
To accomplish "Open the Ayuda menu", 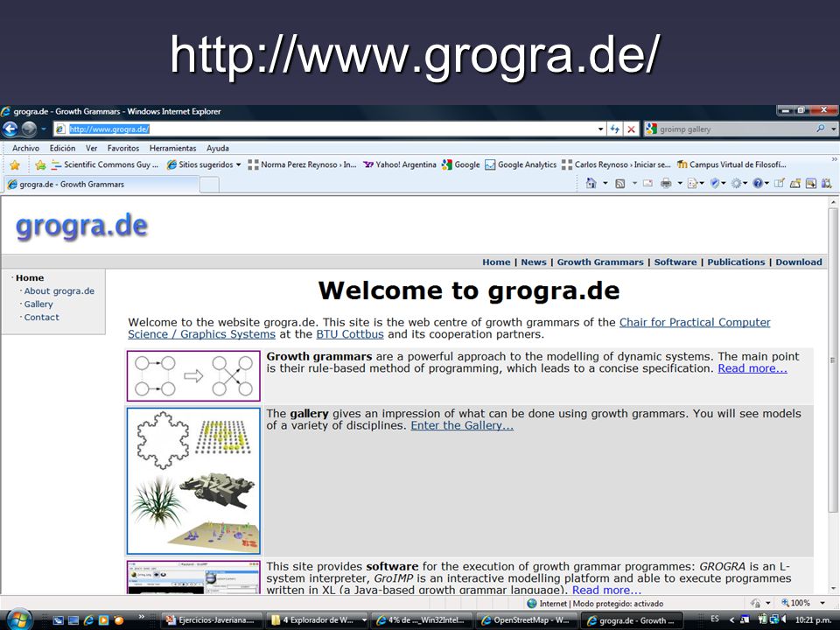I will pos(218,149).
